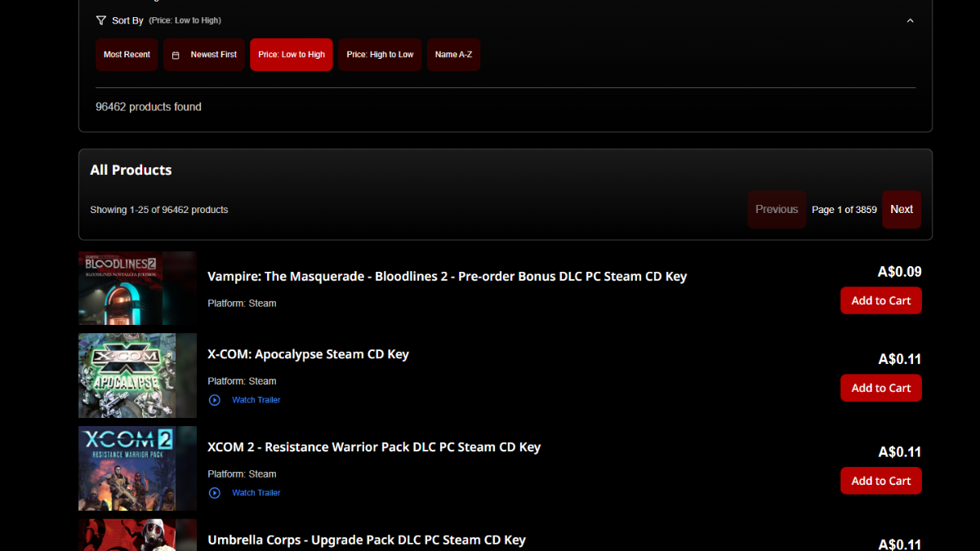The image size is (980, 551).
Task: Sort products by Most Recent
Action: [127, 55]
